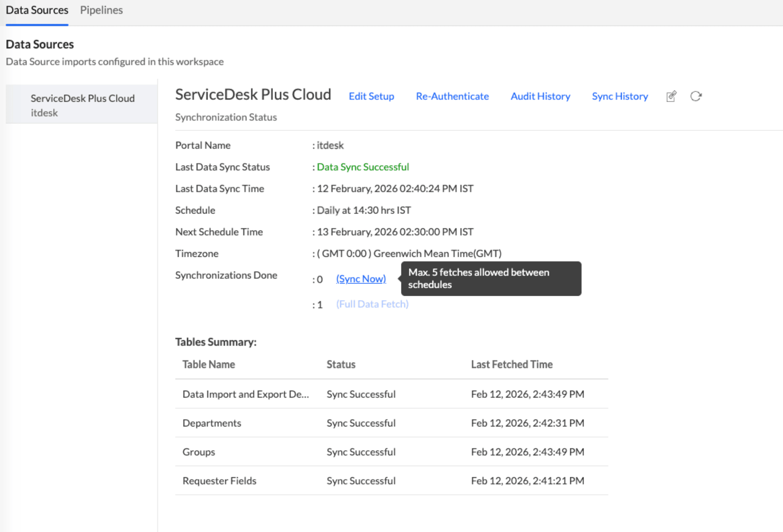Click the Data Import and Export De... row name
The height and width of the screenshot is (532, 783).
pos(246,394)
